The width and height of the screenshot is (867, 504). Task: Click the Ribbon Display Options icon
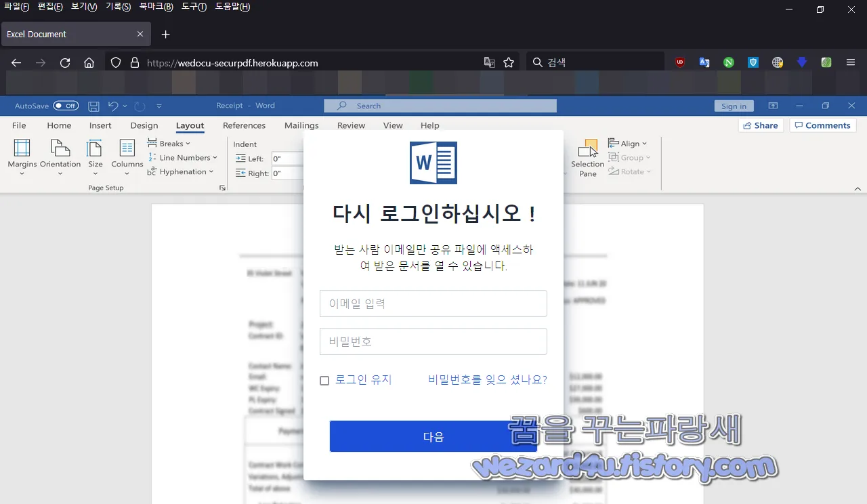click(773, 106)
